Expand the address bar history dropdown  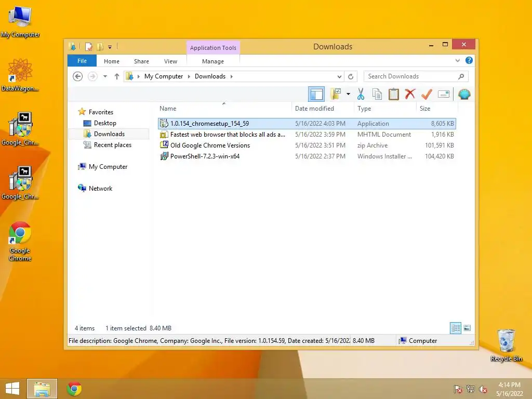pyautogui.click(x=339, y=77)
